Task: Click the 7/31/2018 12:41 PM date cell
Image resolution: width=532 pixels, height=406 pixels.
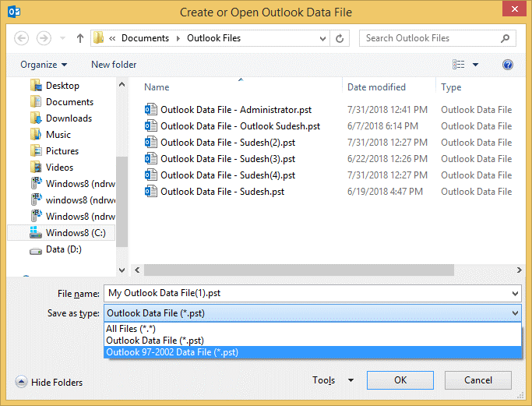Action: click(387, 110)
